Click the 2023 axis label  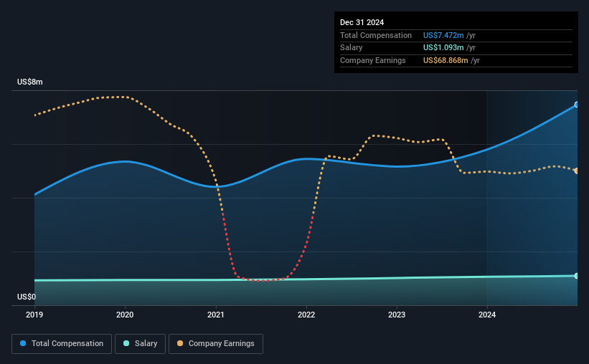[397, 315]
